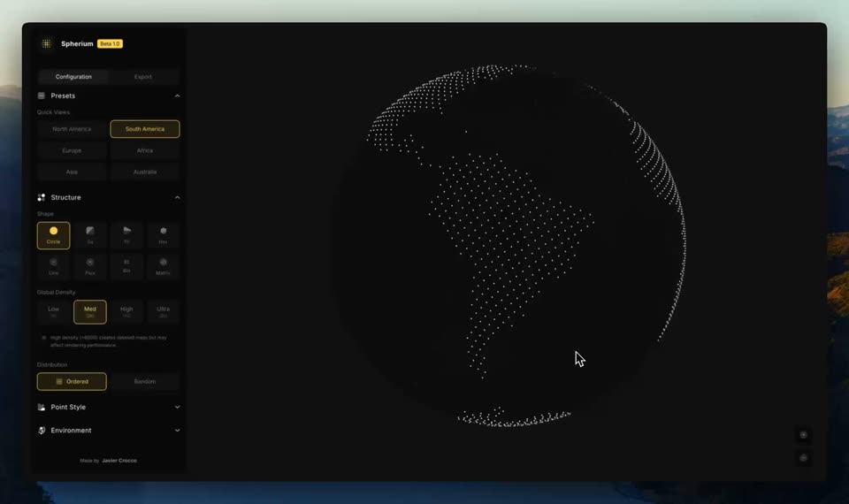Apply the North America quick view
849x504 pixels.
click(72, 129)
